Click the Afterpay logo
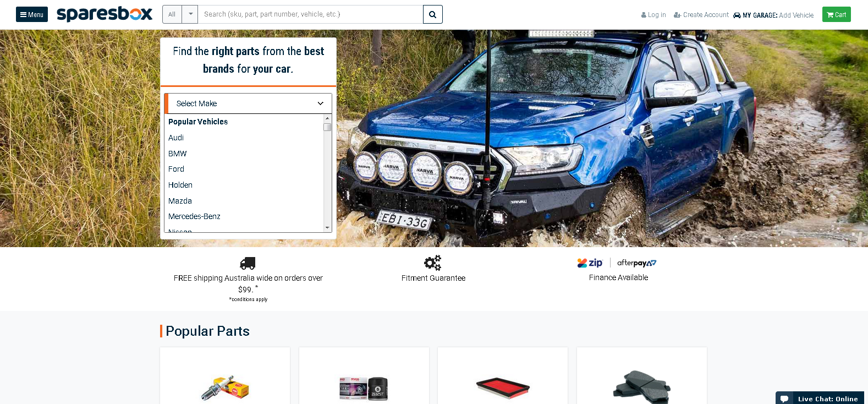The height and width of the screenshot is (404, 868). (636, 263)
